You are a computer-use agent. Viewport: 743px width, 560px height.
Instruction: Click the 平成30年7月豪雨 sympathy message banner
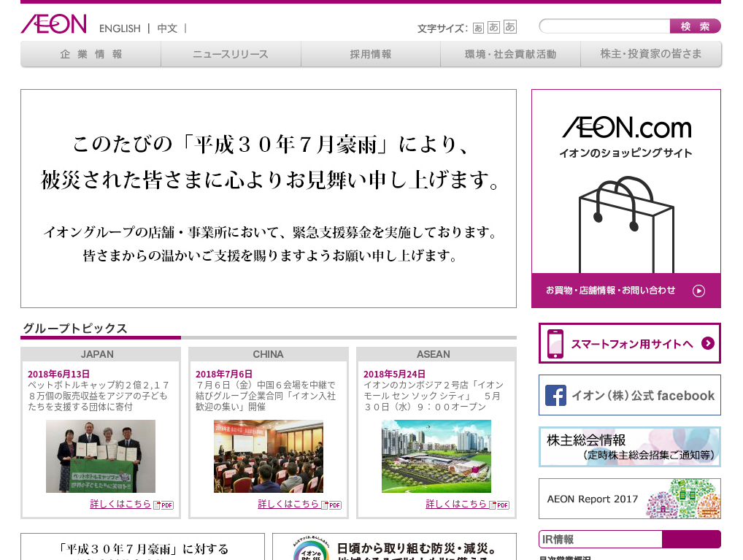pos(269,199)
